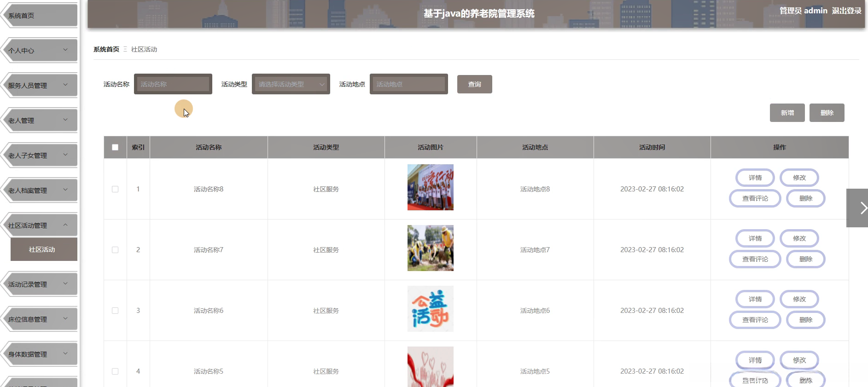Image resolution: width=868 pixels, height=387 pixels.
Task: Expand the 服务人员管理 sidebar menu
Action: click(x=40, y=86)
